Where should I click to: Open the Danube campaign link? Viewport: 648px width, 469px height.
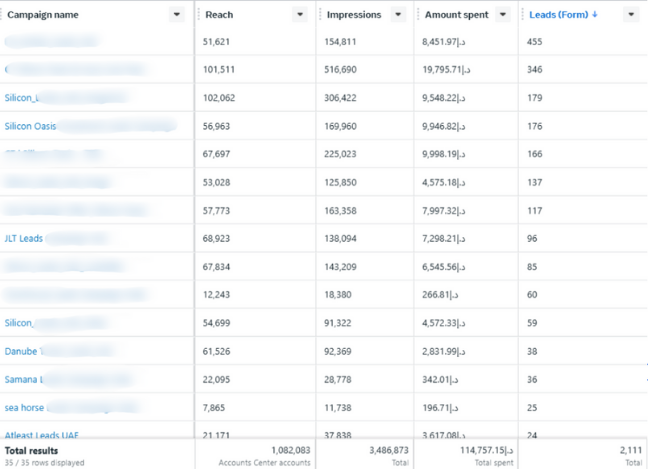[x=21, y=351]
